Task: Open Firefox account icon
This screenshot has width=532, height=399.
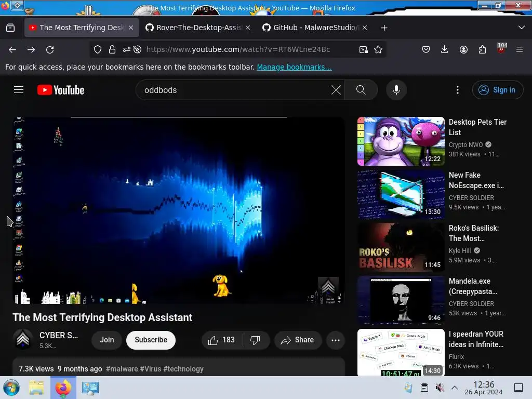Action: tap(463, 49)
